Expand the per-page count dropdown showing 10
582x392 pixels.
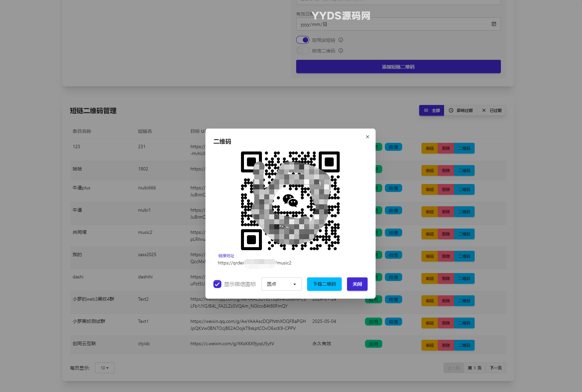[105, 368]
